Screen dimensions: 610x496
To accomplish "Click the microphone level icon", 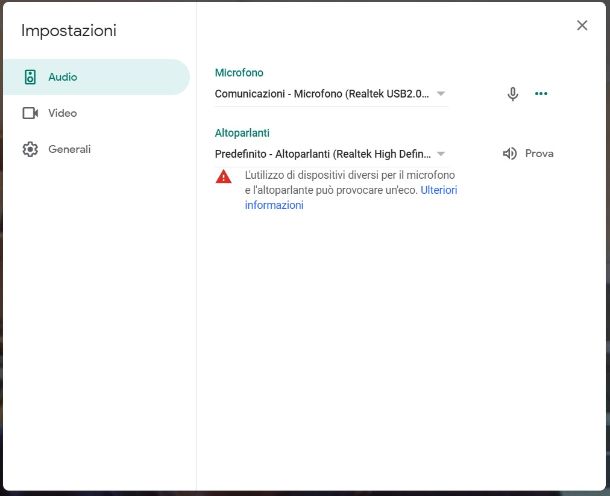I will coord(513,94).
